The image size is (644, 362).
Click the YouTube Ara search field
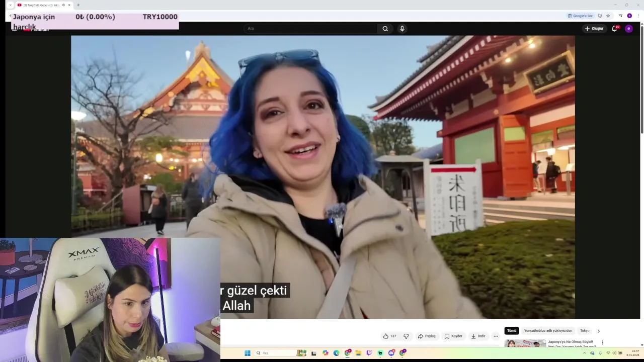click(x=311, y=29)
